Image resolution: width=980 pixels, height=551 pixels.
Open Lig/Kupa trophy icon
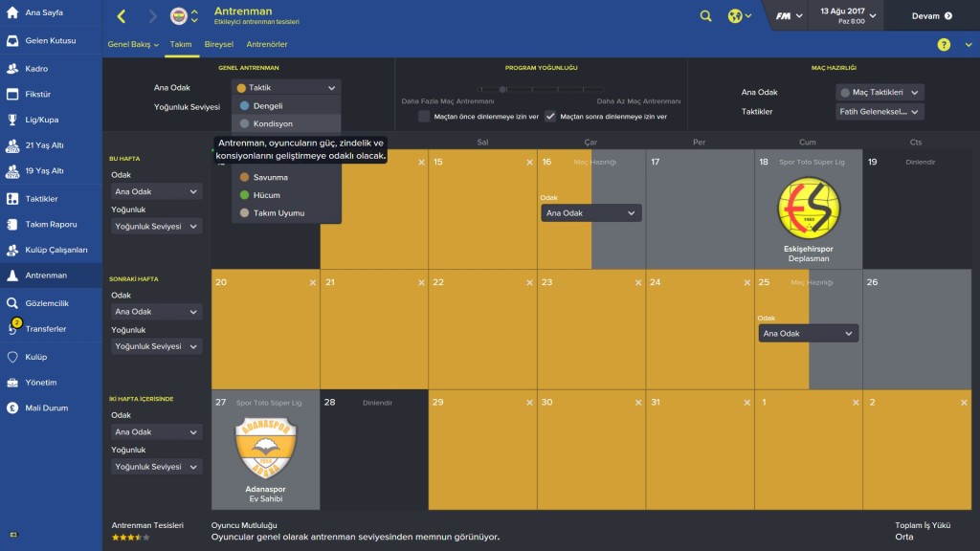click(12, 120)
